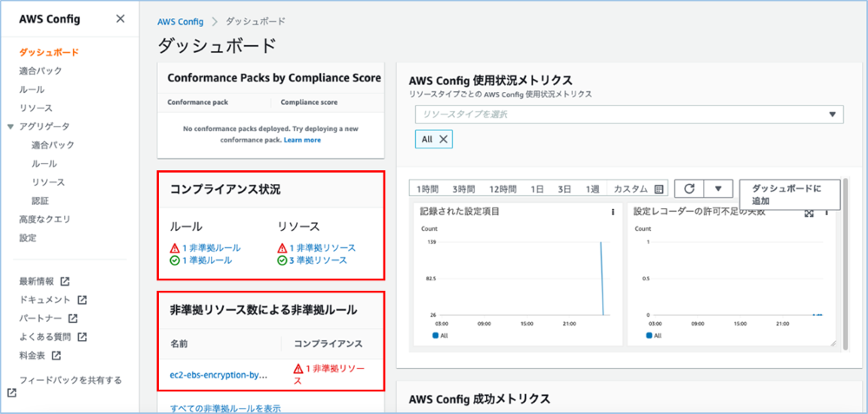Select 3時間 time range
868x414 pixels.
464,188
